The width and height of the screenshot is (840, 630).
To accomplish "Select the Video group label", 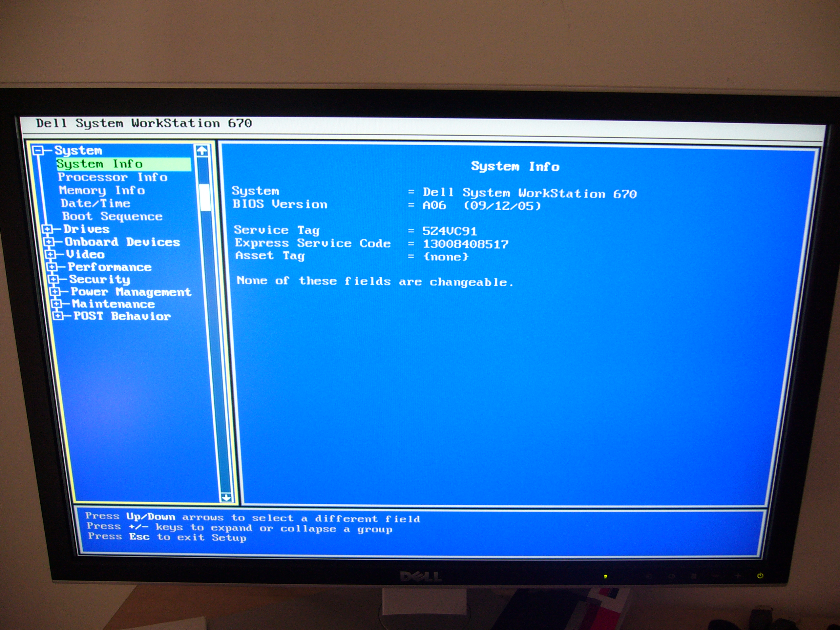I will (x=85, y=254).
